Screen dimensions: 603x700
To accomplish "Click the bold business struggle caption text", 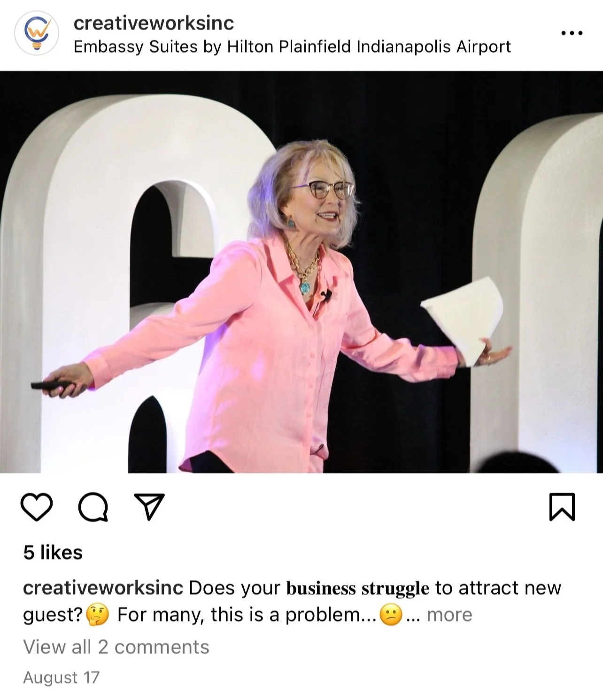I will (x=357, y=588).
